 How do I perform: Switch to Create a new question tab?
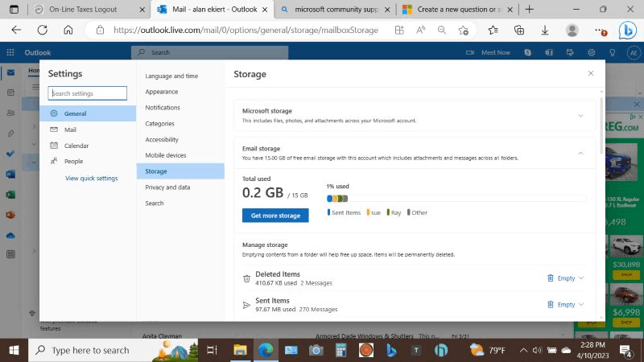(458, 9)
